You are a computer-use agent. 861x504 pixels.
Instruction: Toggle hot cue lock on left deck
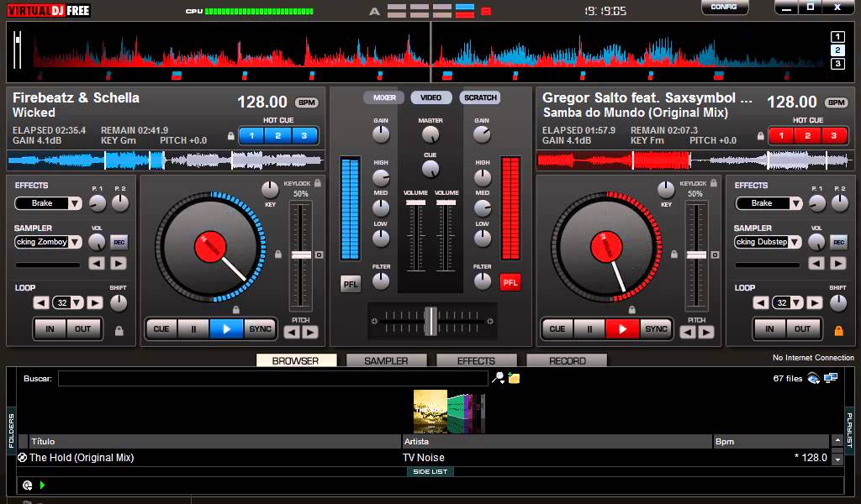tap(231, 136)
